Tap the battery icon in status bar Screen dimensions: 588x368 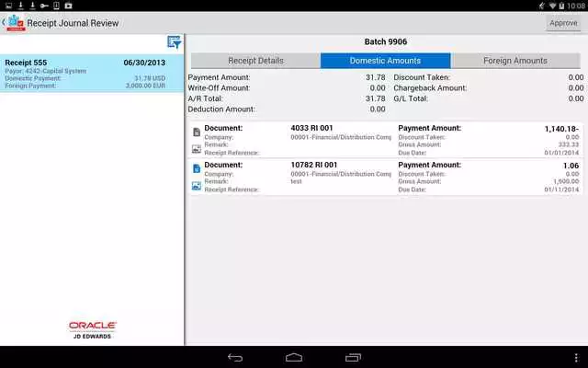[x=561, y=6]
